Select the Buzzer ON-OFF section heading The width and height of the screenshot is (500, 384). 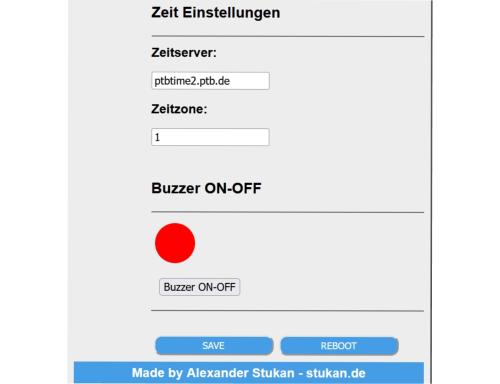point(206,188)
